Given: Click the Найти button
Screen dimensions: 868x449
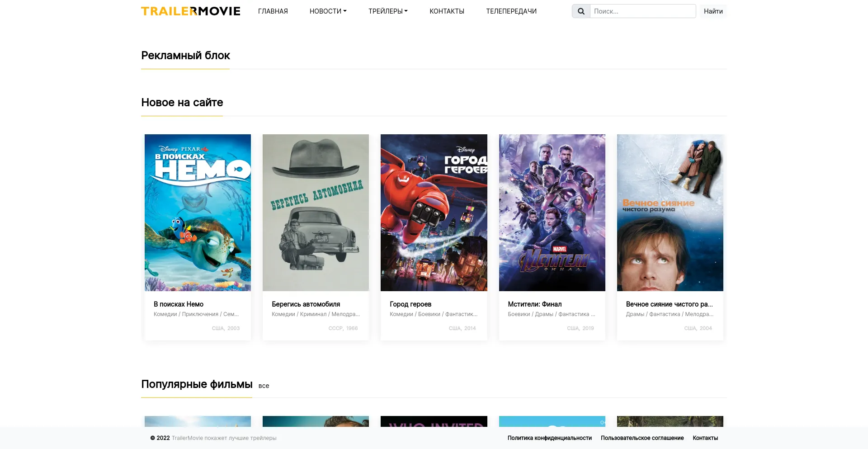Looking at the screenshot, I should coord(713,11).
